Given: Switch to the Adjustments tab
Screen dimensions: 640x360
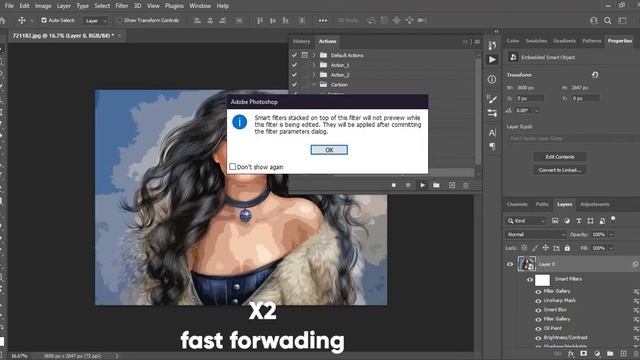Looking at the screenshot, I should click(x=595, y=204).
